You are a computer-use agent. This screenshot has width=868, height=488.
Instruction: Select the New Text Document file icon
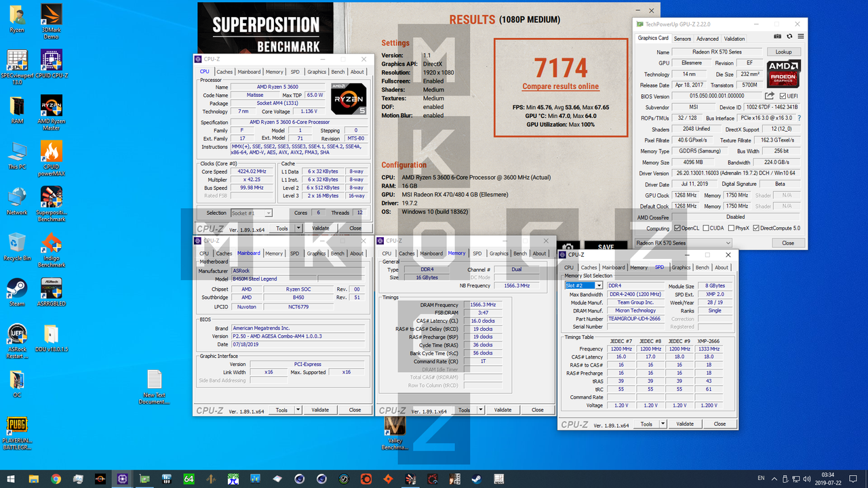pyautogui.click(x=154, y=387)
